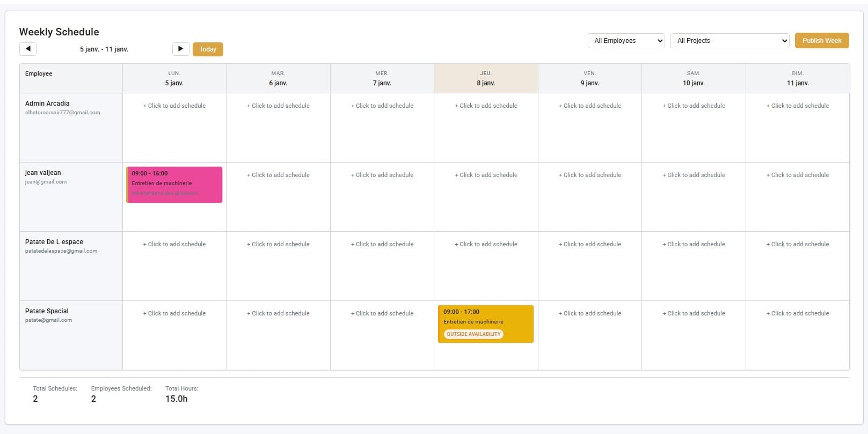Viewport: 868px width, 434px height.
Task: Add schedule for Patate Spacial on 6 janv.
Action: pyautogui.click(x=278, y=313)
